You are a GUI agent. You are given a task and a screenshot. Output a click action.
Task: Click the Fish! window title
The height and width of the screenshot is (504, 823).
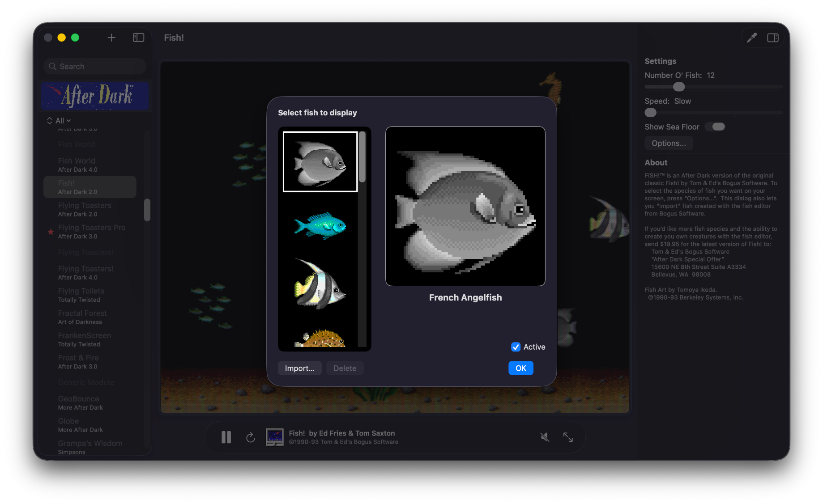click(174, 38)
